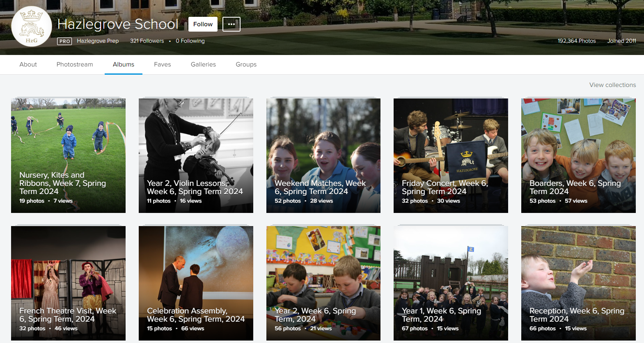Open the Weekend Matches Week 6 album

pos(323,155)
